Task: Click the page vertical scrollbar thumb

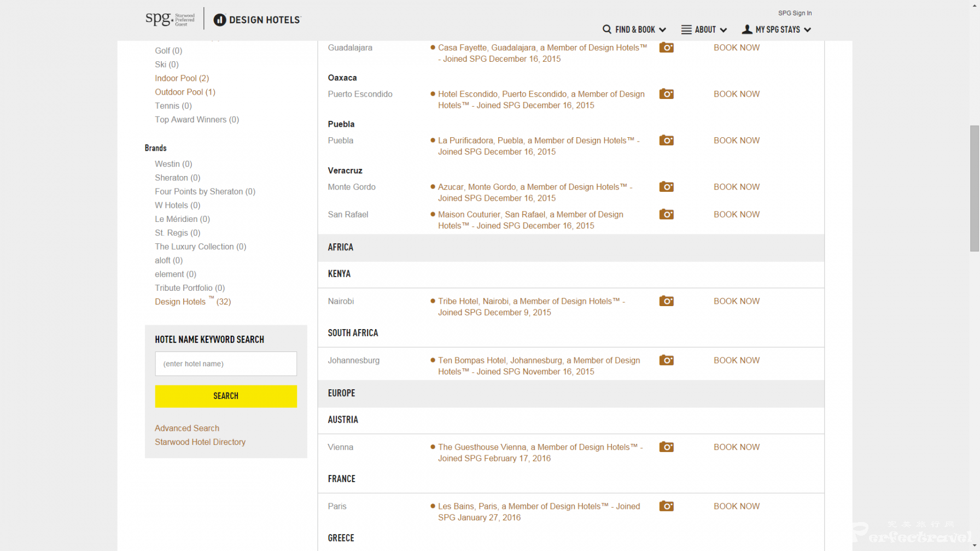Action: [974, 188]
